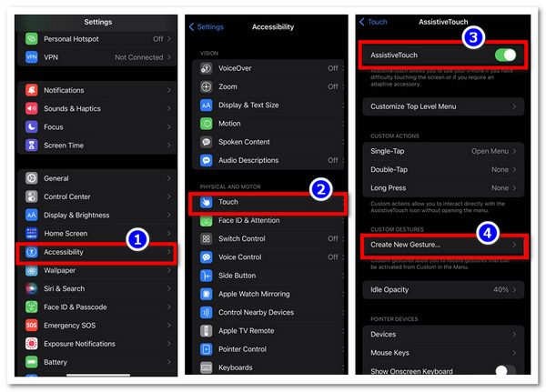Image resolution: width=546 pixels, height=392 pixels.
Task: Open Customize Top Level Menu
Action: point(443,106)
